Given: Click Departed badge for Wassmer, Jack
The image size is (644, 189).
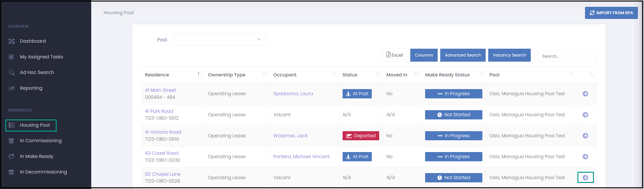Looking at the screenshot, I should (x=361, y=136).
